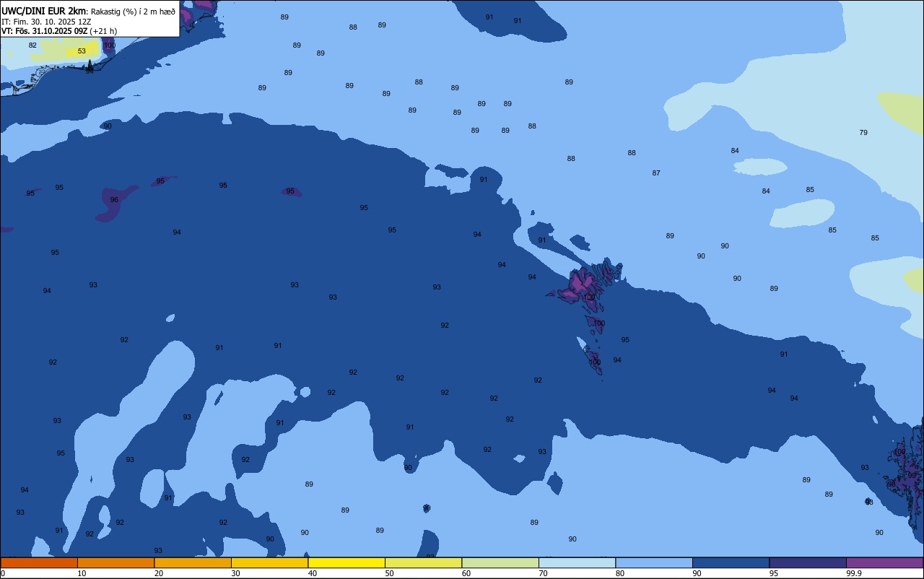Click the orange 10–20 legend swatch
924x579 pixels.
(115, 562)
